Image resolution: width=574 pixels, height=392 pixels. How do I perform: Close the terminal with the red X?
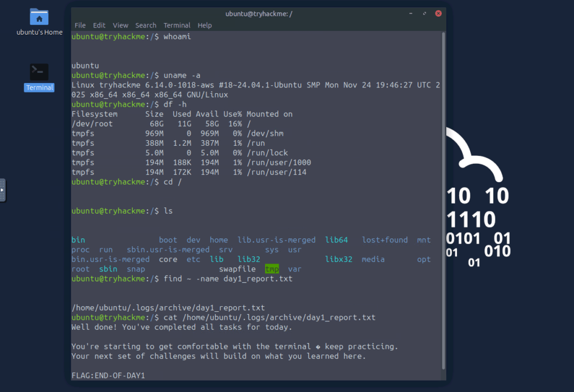(x=438, y=13)
